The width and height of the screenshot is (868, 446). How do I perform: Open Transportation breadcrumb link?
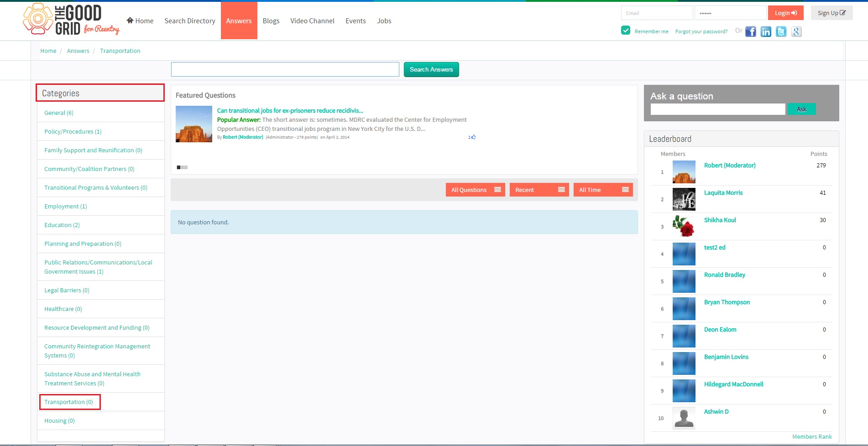(x=120, y=51)
